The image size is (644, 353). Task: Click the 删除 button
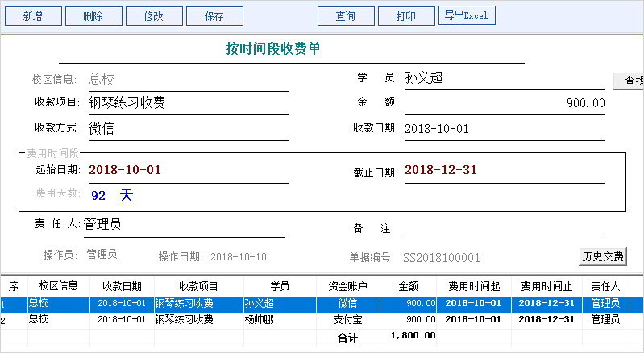(x=93, y=16)
